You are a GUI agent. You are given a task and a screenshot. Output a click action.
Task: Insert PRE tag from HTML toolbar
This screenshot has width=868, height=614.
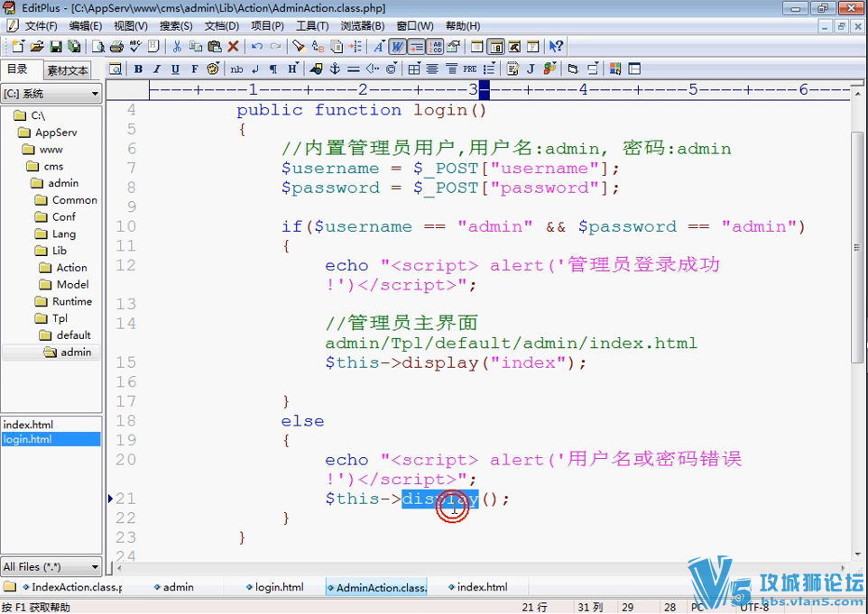(x=470, y=69)
